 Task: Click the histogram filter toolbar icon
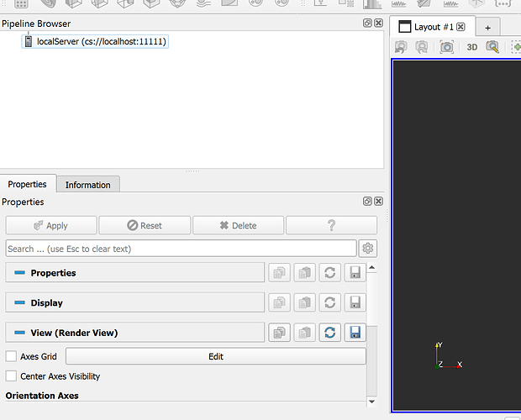372,4
